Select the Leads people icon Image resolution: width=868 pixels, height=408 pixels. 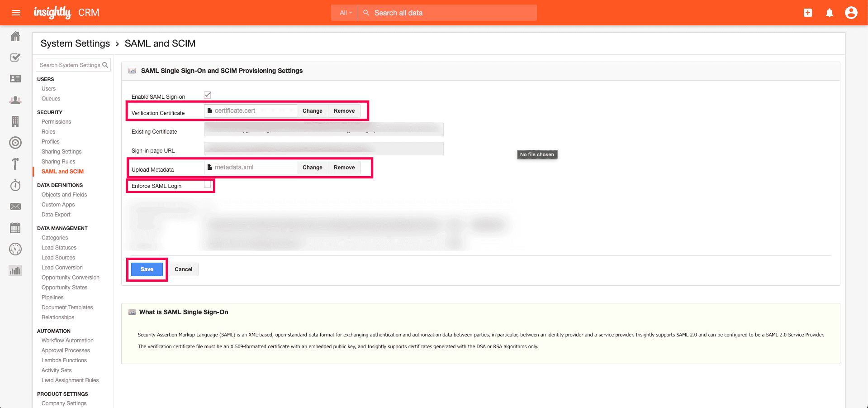tap(15, 101)
